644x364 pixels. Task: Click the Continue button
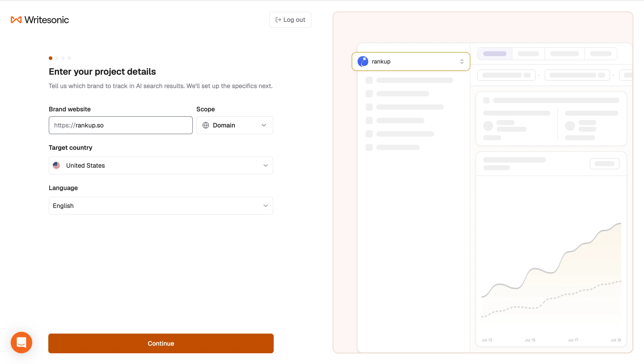(x=161, y=343)
